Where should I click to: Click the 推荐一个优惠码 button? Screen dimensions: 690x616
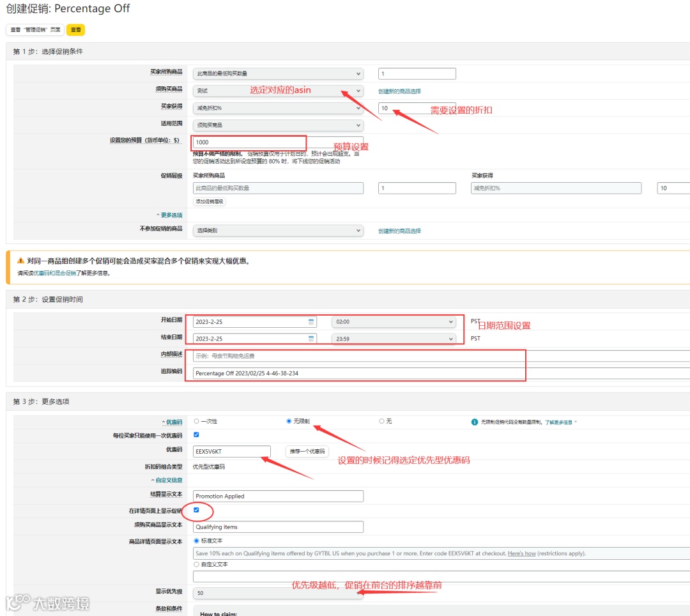click(x=307, y=451)
